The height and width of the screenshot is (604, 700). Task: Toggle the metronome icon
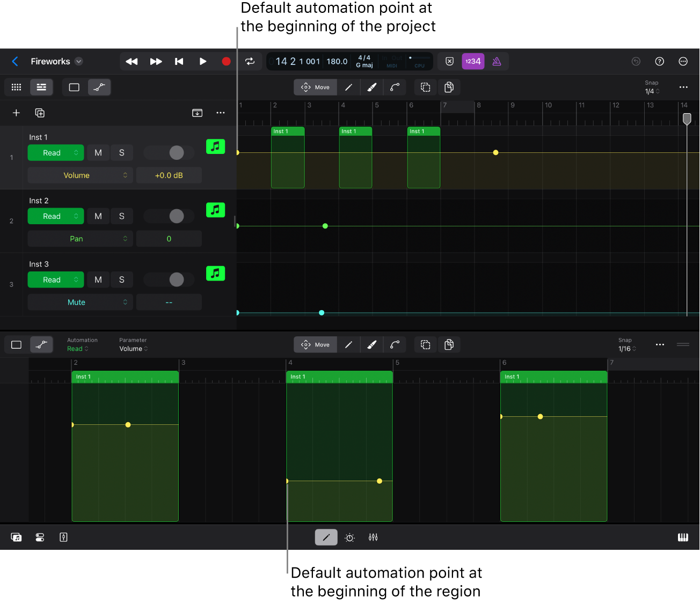(x=497, y=61)
